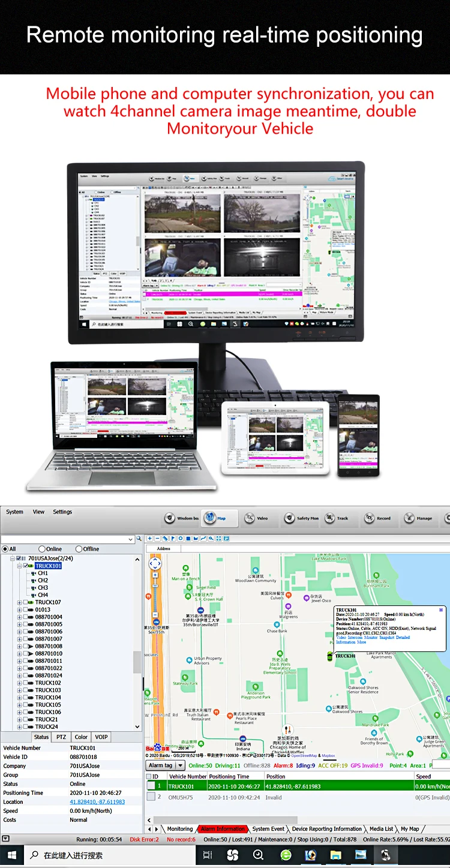Click the map pan compass control
The height and width of the screenshot is (868, 450).
[155, 564]
